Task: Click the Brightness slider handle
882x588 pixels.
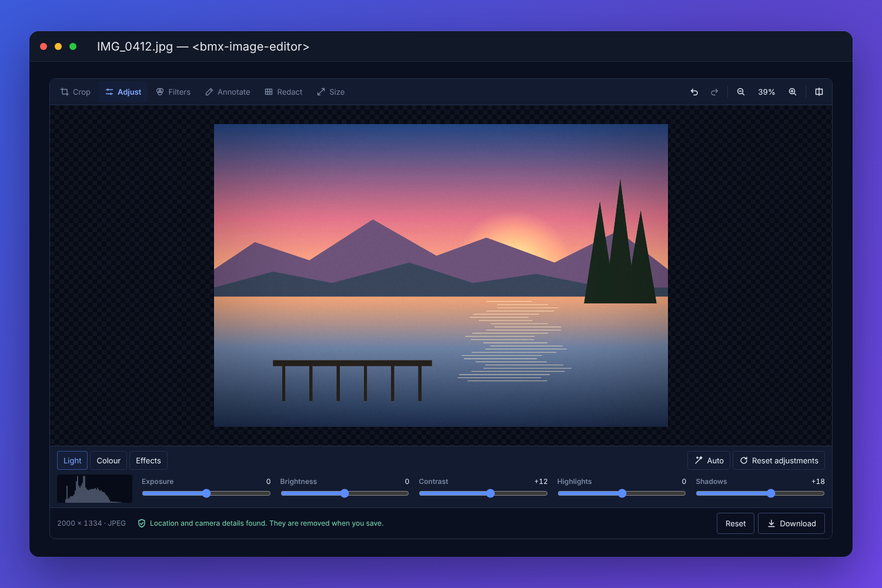Action: (345, 493)
